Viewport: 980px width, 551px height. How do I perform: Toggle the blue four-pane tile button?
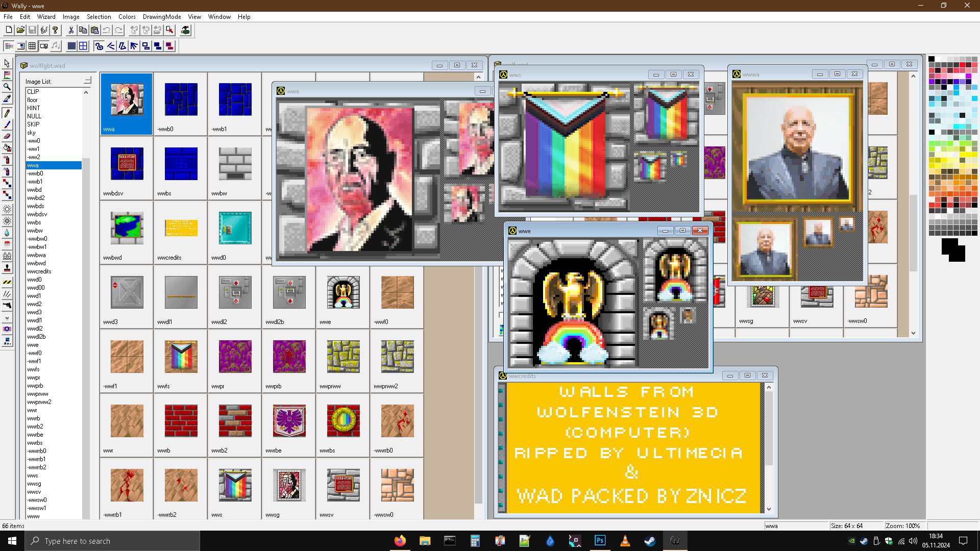point(83,46)
